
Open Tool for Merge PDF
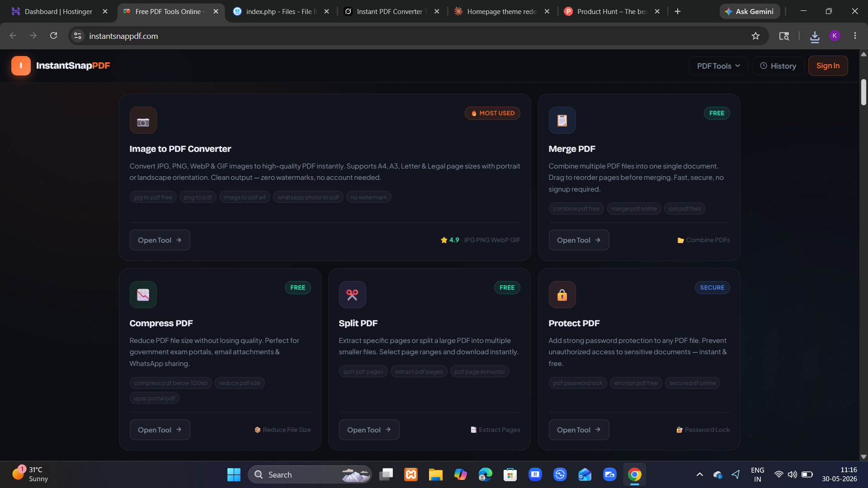click(579, 240)
